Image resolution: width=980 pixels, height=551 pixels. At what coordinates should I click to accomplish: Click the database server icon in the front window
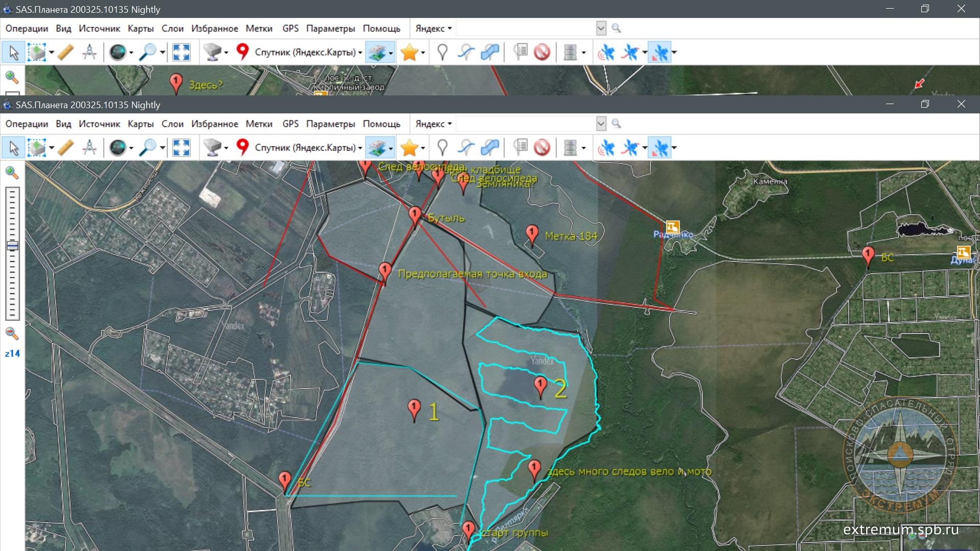point(570,148)
